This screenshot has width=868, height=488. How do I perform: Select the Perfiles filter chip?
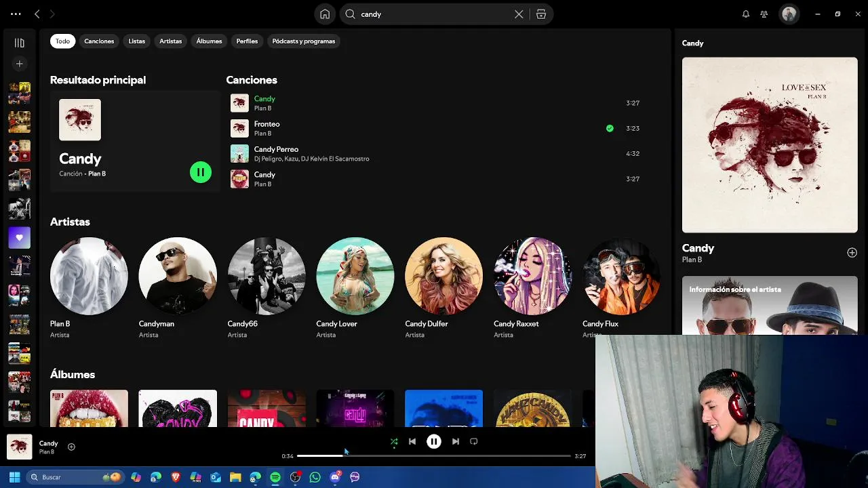coord(247,41)
